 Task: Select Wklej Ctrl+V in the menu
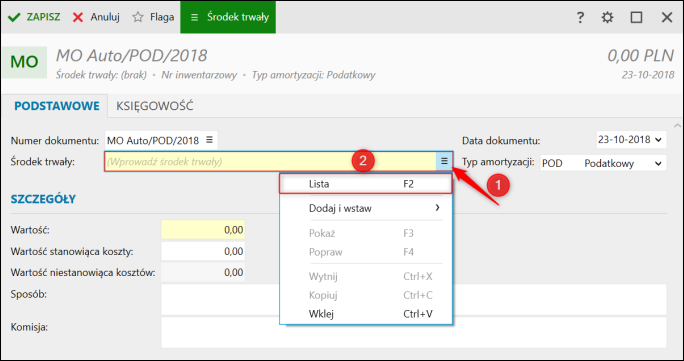pos(366,314)
